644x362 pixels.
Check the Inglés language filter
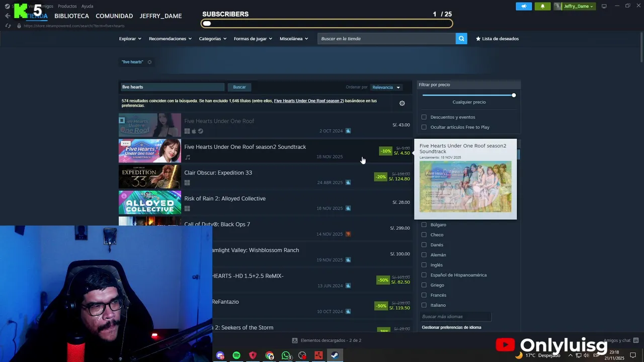tap(424, 265)
